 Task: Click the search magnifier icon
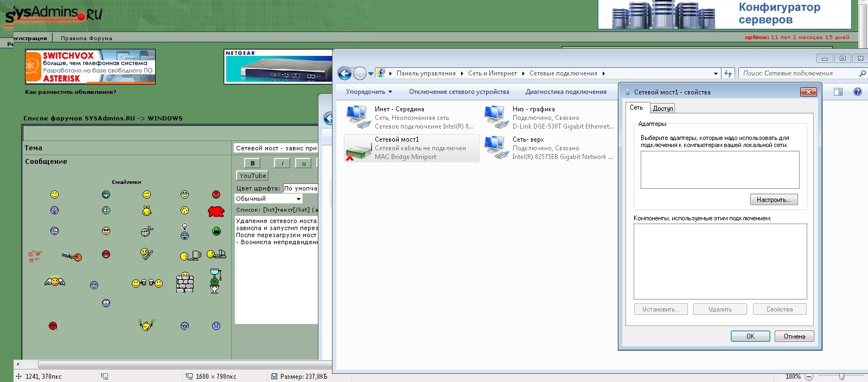click(863, 73)
